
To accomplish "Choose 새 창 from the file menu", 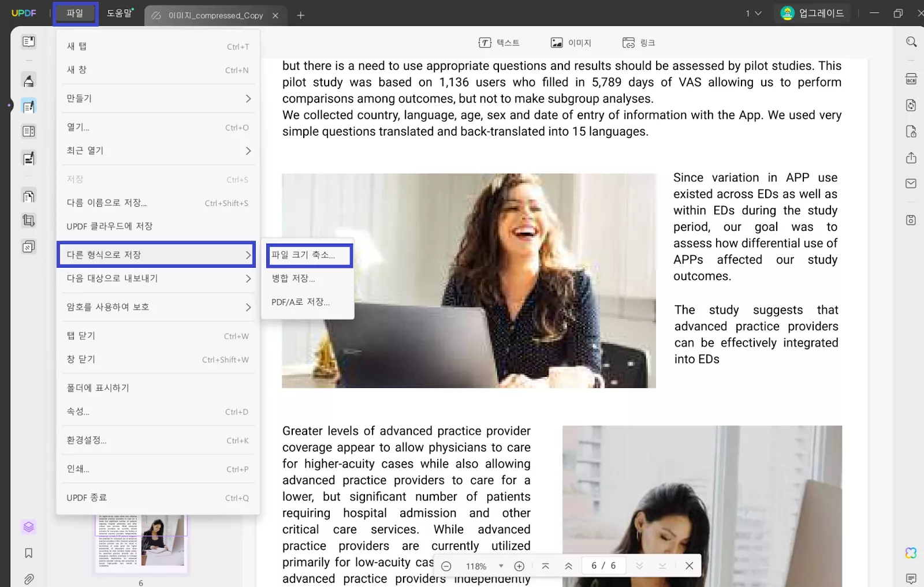I will coord(158,70).
